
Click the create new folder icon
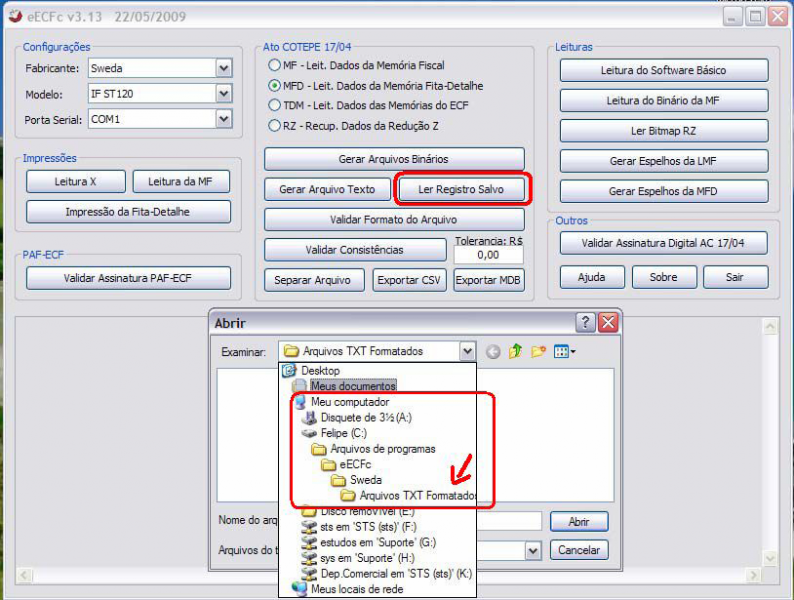click(539, 352)
